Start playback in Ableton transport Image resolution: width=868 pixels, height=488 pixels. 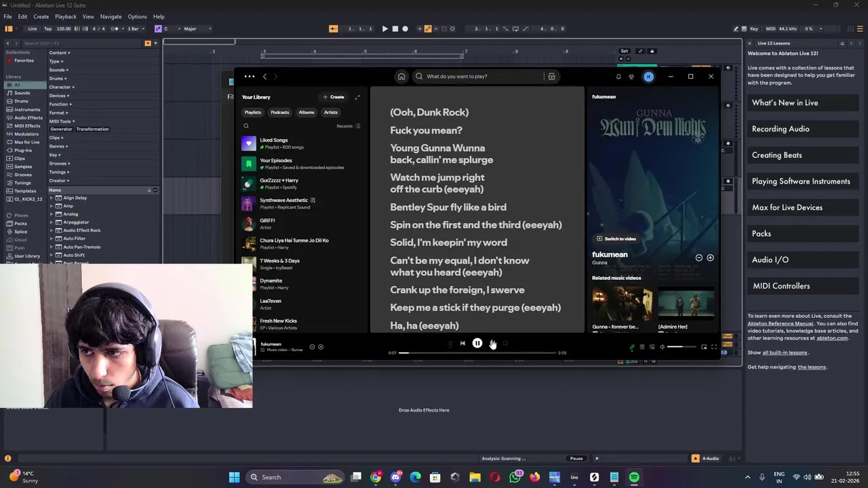384,28
